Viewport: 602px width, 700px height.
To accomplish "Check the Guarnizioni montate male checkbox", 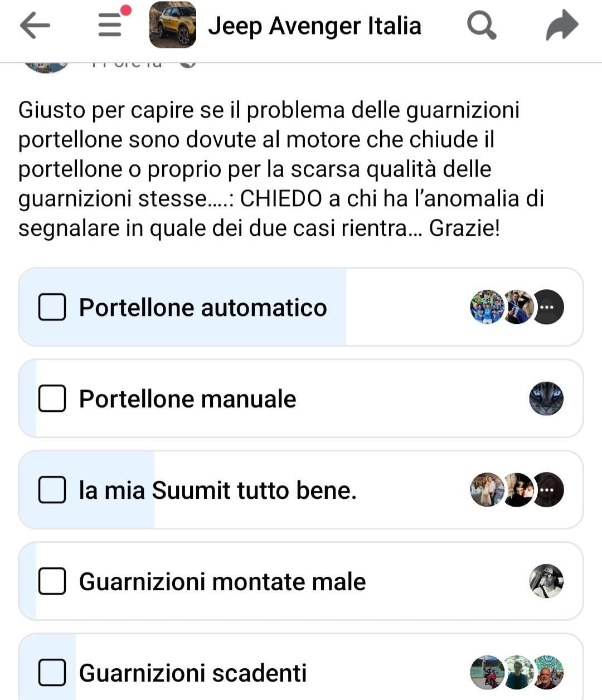I will coord(52,581).
